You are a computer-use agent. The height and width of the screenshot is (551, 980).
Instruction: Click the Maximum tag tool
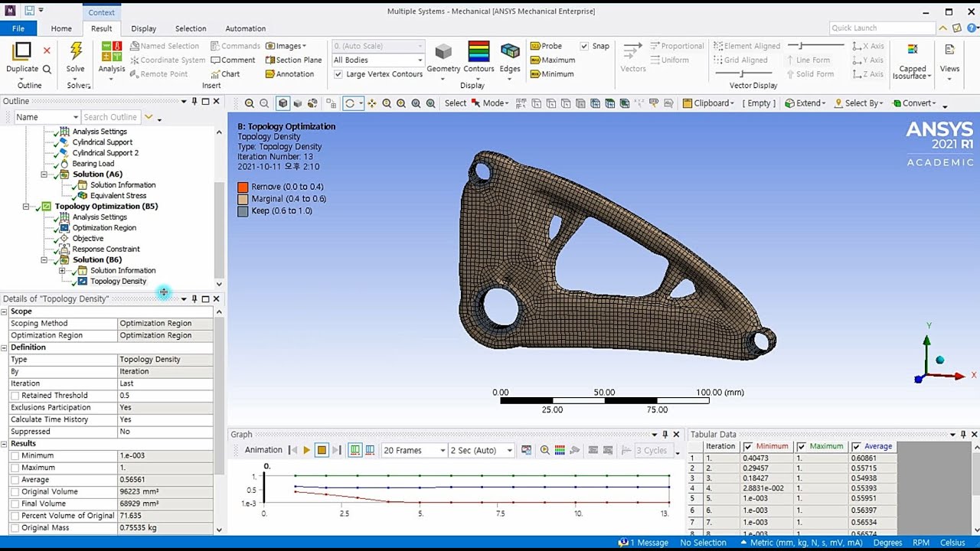(x=553, y=60)
